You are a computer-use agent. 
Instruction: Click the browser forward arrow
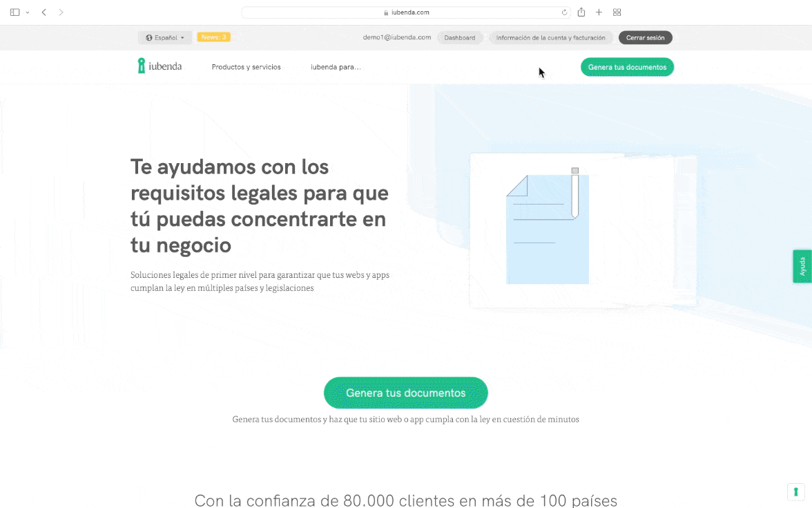click(x=61, y=12)
